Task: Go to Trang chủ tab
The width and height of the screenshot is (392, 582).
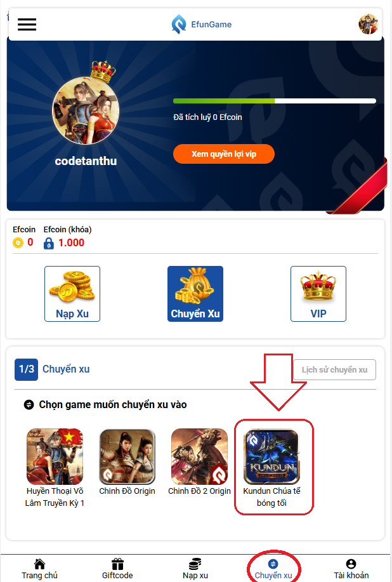Action: tap(39, 569)
